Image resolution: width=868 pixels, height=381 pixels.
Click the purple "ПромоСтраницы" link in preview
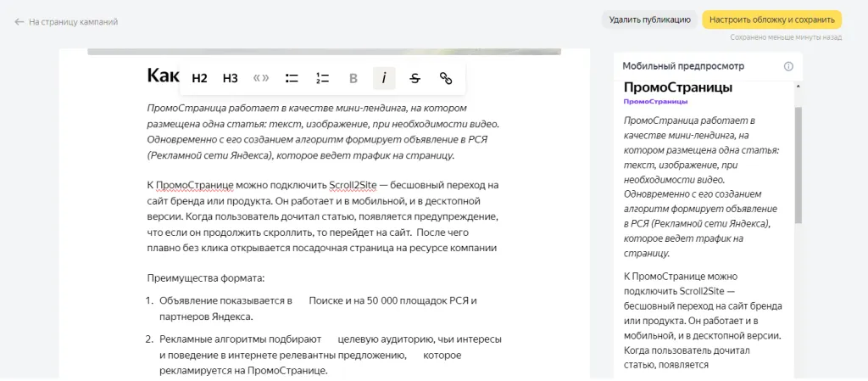click(655, 101)
